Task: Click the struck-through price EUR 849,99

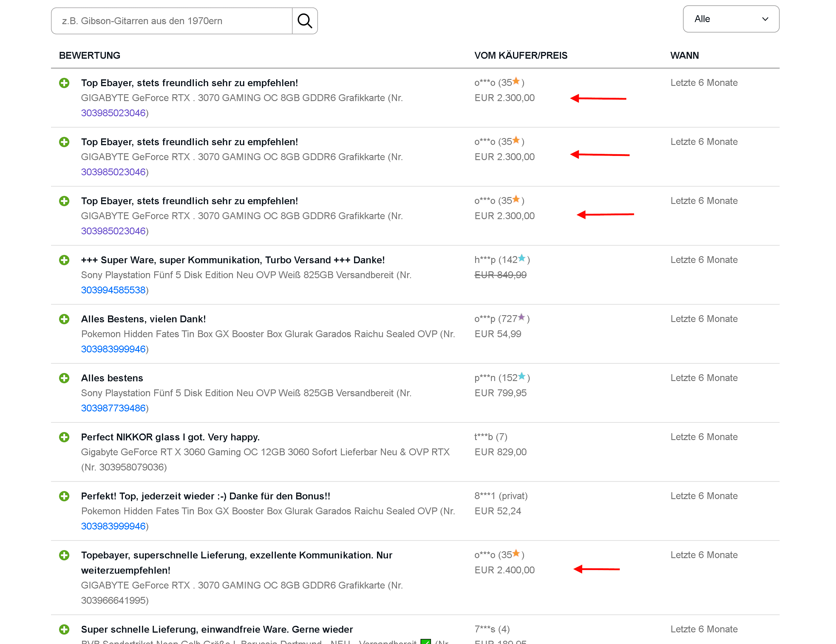Action: point(501,275)
